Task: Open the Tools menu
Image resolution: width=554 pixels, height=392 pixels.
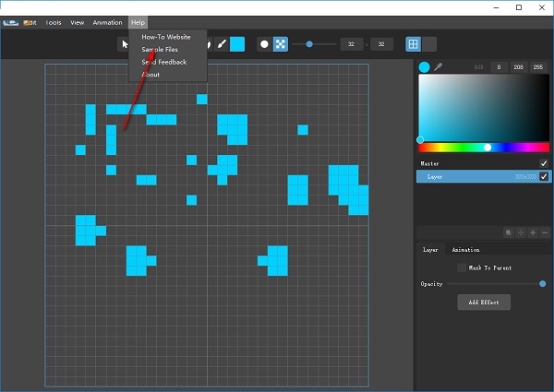Action: coord(54,21)
